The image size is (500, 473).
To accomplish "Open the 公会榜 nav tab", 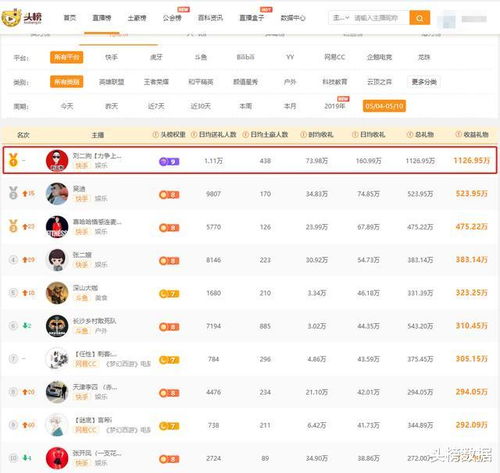I will [172, 18].
